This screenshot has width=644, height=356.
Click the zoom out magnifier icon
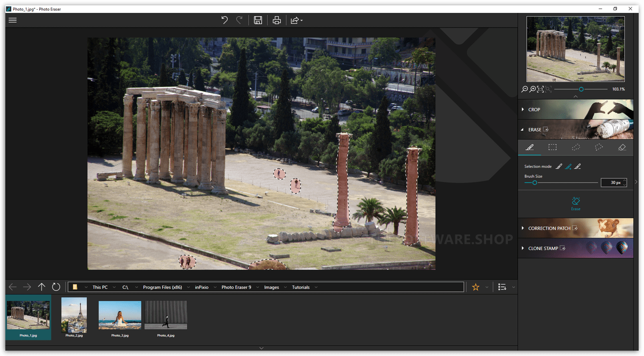[x=524, y=89]
